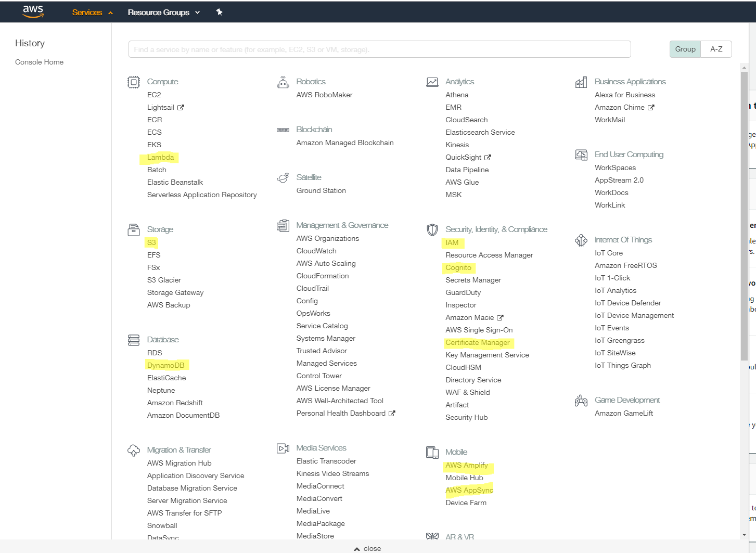756x553 pixels.
Task: Click scrollbar down arrow at bottom
Action: [x=744, y=534]
